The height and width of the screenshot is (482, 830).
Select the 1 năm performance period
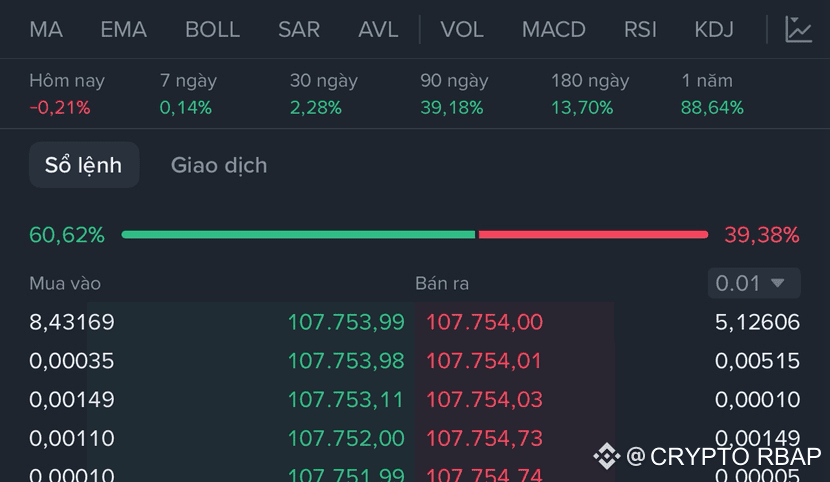(x=712, y=93)
